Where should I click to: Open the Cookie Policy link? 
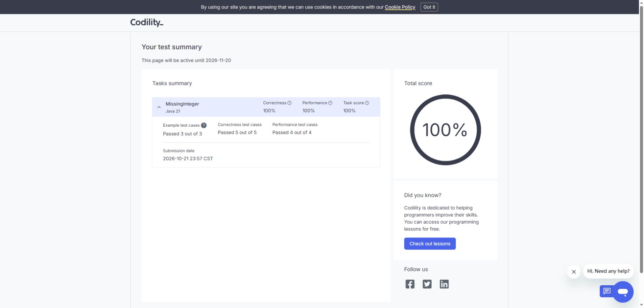click(x=400, y=7)
